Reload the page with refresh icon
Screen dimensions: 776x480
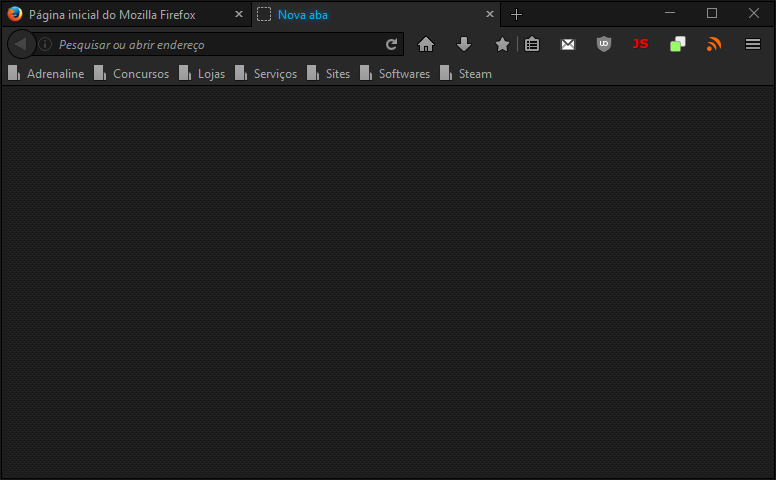[x=391, y=45]
